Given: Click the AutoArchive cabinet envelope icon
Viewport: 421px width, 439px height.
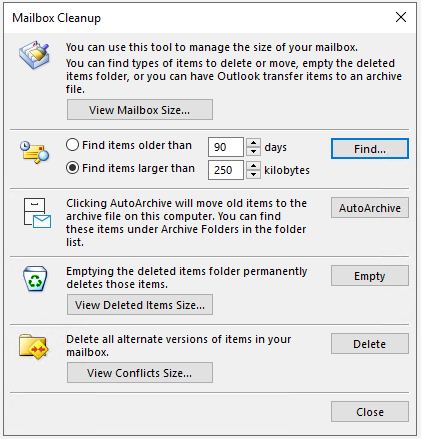Looking at the screenshot, I should click(x=37, y=213).
